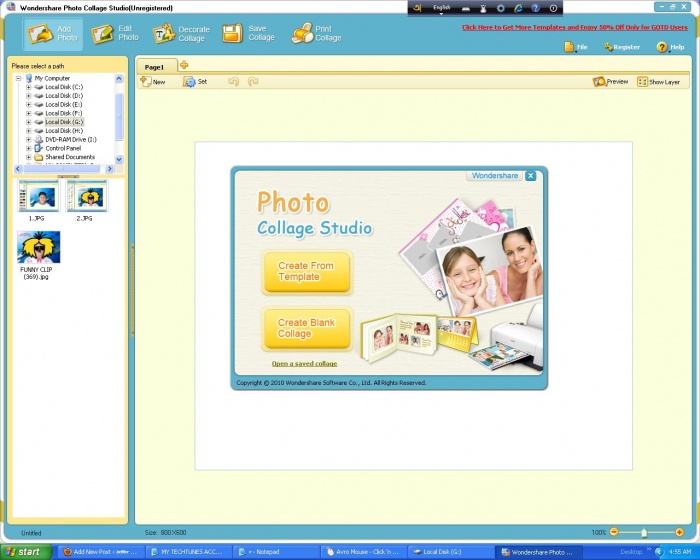
Task: Expand DVD-RAM Drive (I:) node
Action: coord(29,139)
